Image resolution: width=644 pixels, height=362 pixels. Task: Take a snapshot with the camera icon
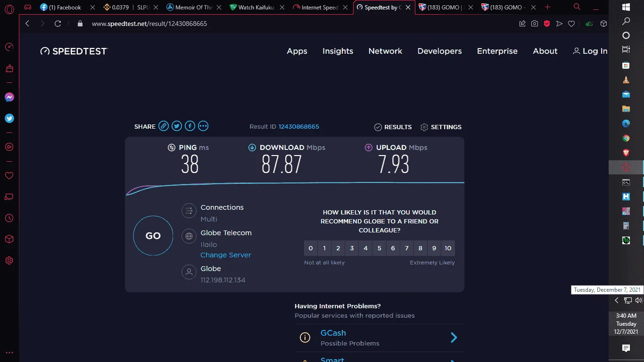pyautogui.click(x=535, y=24)
